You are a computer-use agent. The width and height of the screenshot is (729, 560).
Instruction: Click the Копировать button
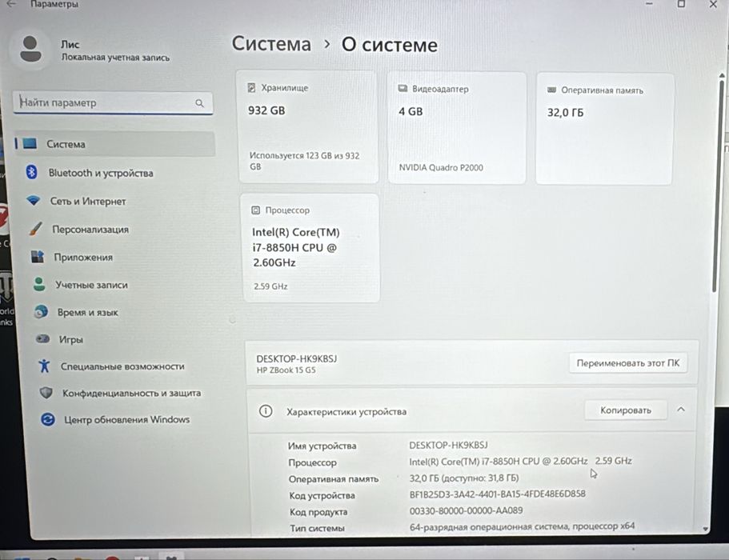point(625,410)
